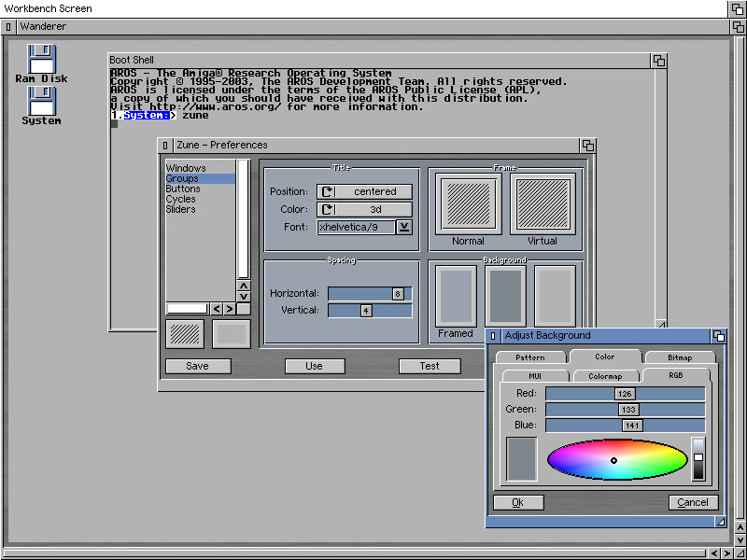Image resolution: width=747 pixels, height=560 pixels.
Task: Click the Wanderer window title bar
Action: (x=373, y=27)
